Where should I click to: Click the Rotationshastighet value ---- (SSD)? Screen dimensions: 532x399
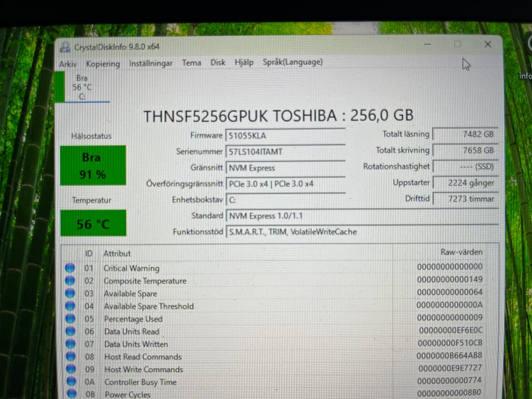[465, 167]
